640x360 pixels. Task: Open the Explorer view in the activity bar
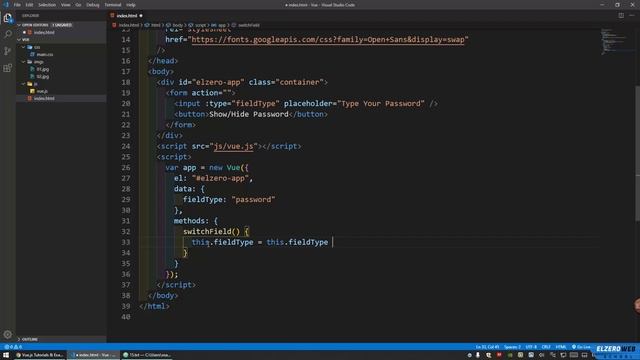point(8,18)
